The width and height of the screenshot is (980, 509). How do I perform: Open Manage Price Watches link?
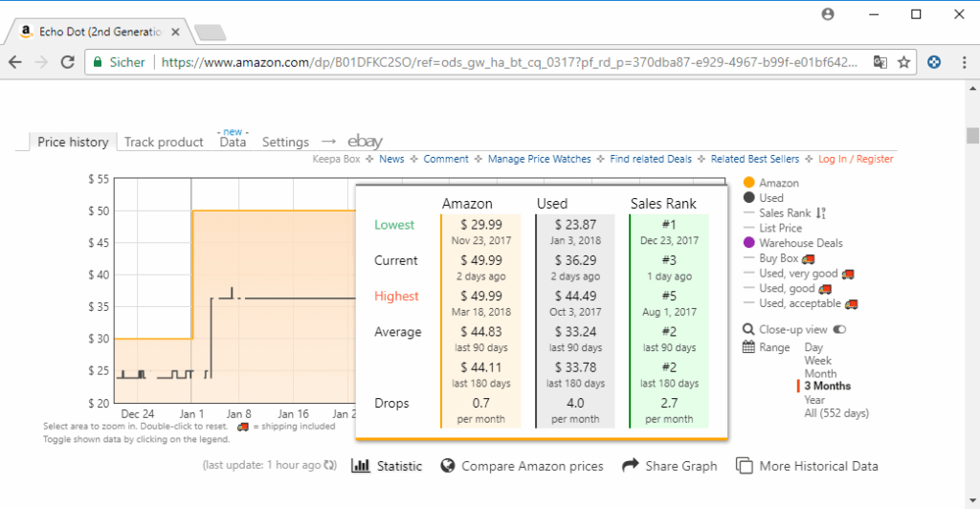pos(540,159)
